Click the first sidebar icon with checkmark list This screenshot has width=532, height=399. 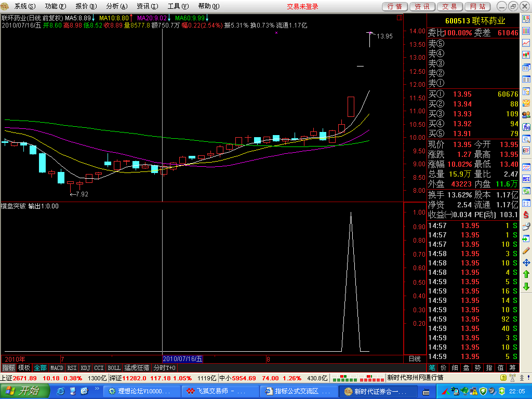point(526,19)
